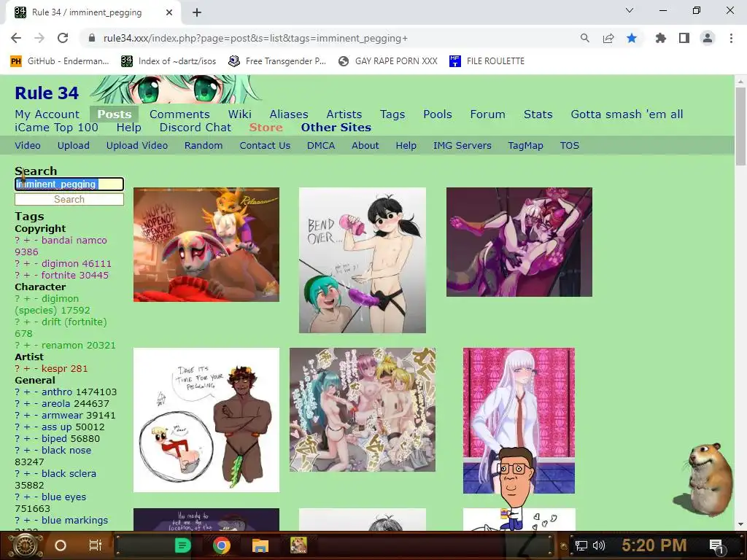
Task: Click the browser forward arrow
Action: 39,38
